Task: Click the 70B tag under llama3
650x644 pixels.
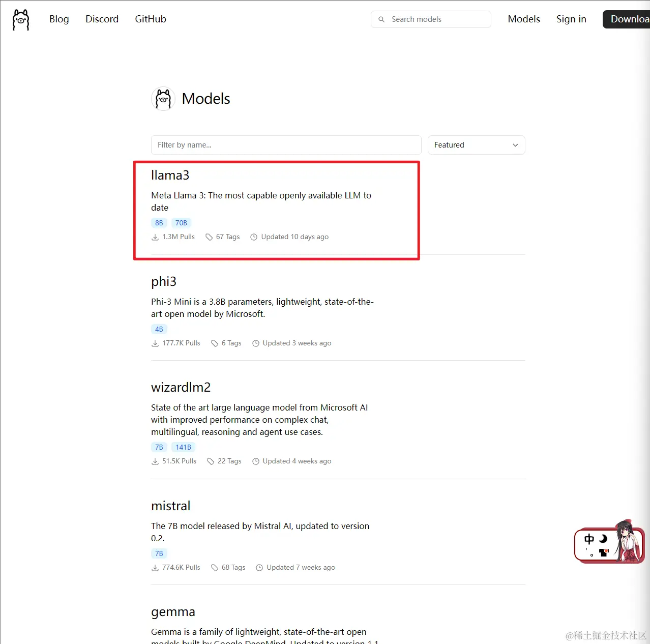Action: [181, 223]
